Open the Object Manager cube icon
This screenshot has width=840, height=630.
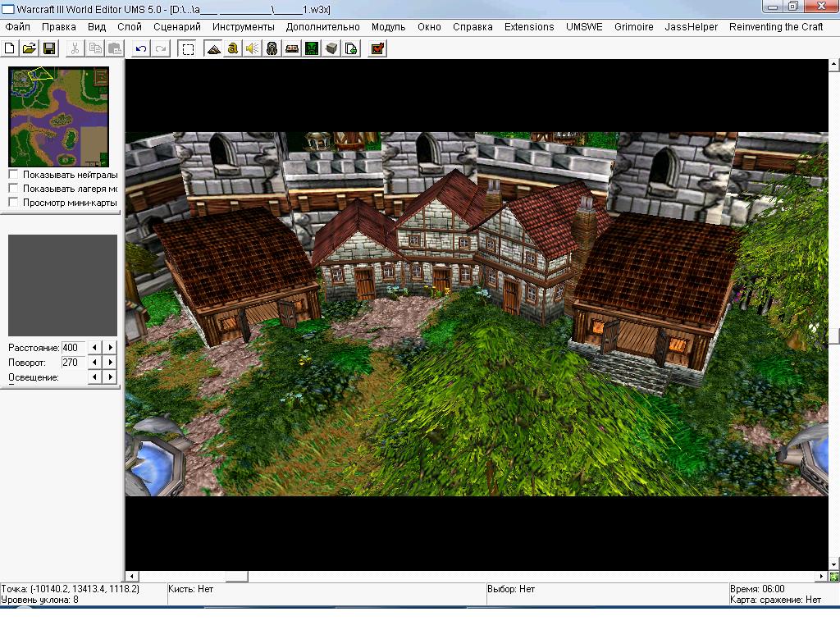(331, 48)
